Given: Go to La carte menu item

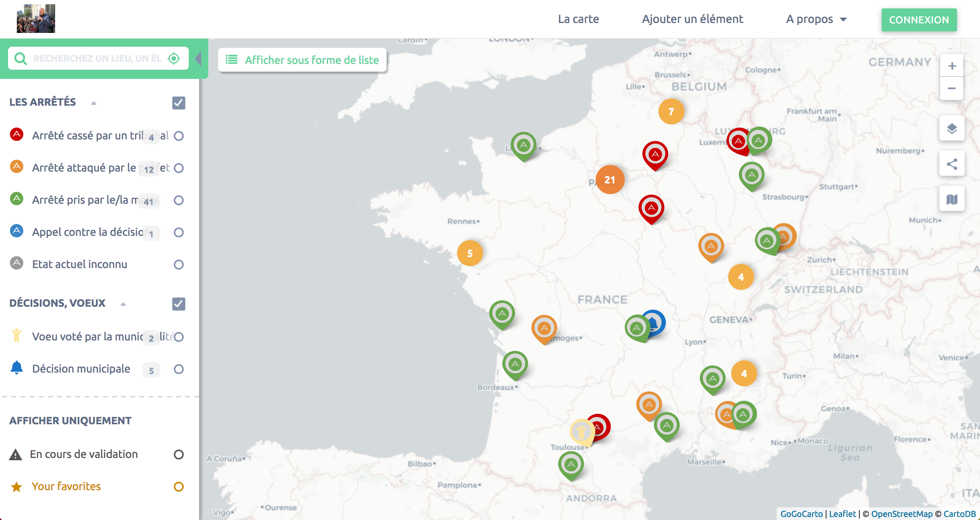Looking at the screenshot, I should pyautogui.click(x=578, y=19).
